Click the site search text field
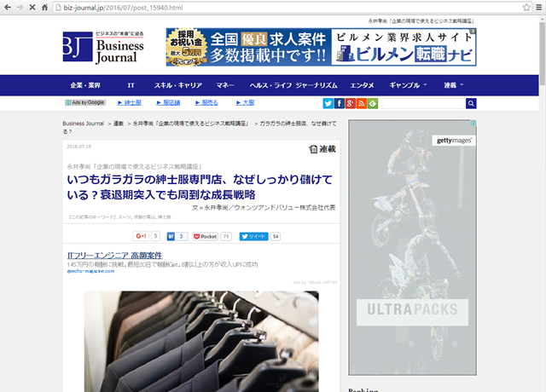Image resolution: width=546 pixels, height=392 pixels. point(421,103)
